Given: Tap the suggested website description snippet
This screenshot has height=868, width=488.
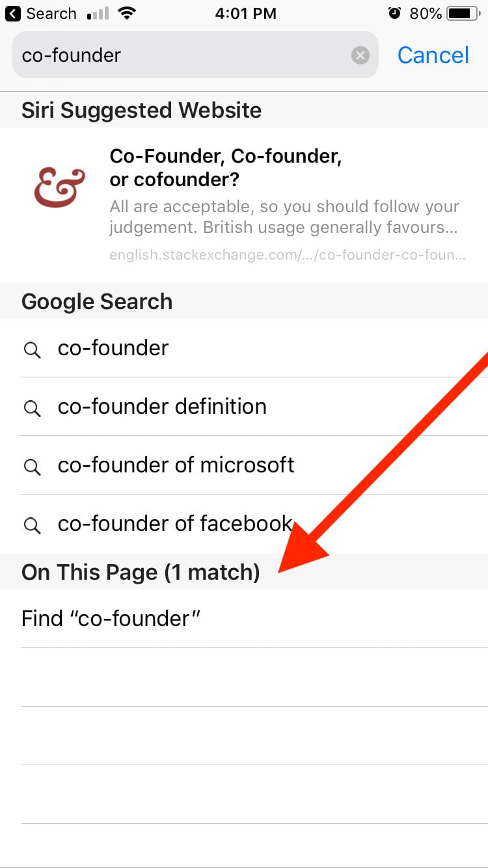Looking at the screenshot, I should [x=284, y=217].
